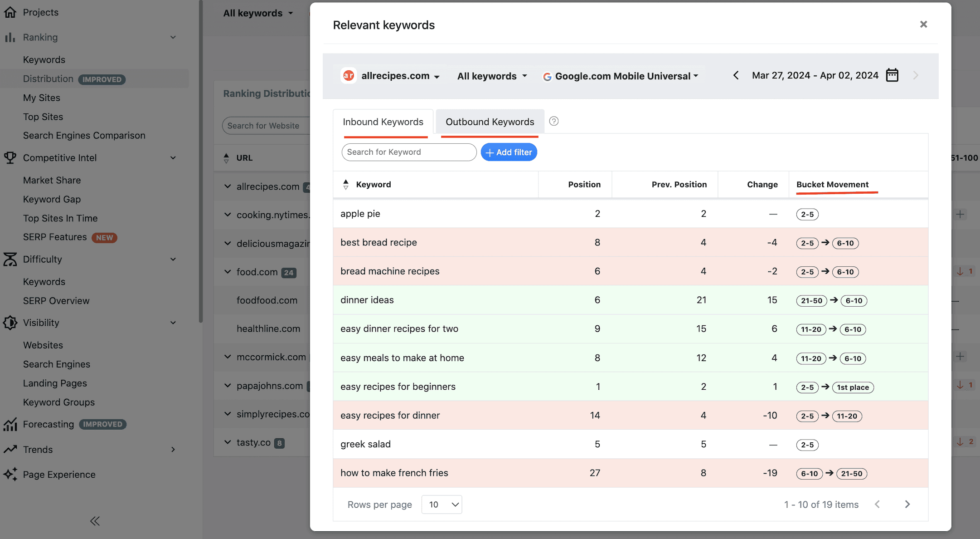Click the Ranking bar chart icon
980x539 pixels.
point(10,37)
